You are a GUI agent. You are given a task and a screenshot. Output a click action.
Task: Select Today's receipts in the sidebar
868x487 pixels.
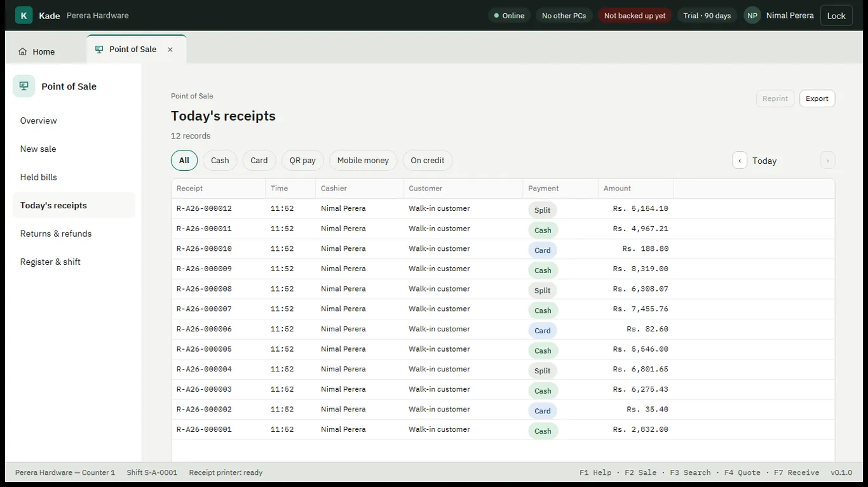pos(74,205)
